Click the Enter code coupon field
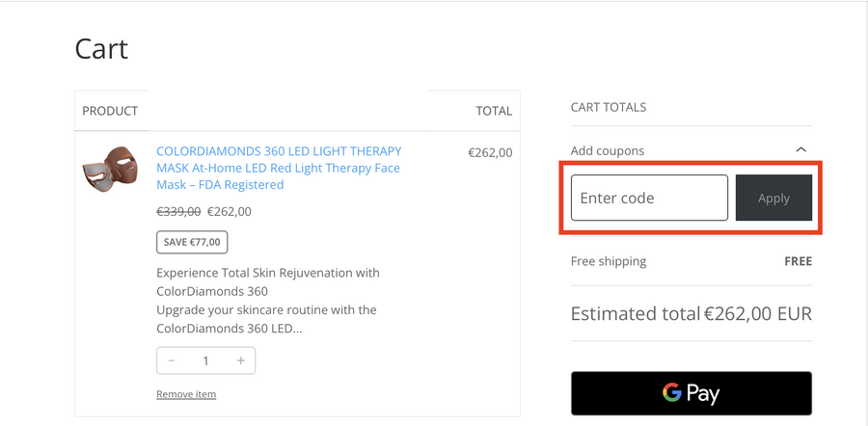 point(649,198)
